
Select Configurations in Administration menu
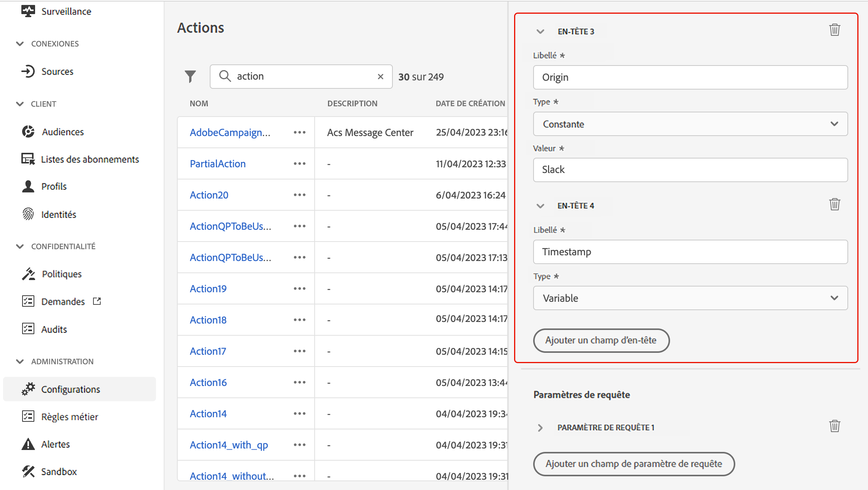(71, 389)
